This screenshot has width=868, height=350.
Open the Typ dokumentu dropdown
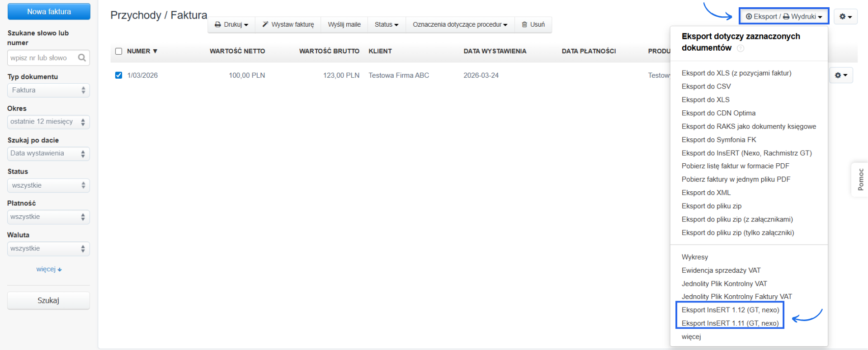click(48, 90)
